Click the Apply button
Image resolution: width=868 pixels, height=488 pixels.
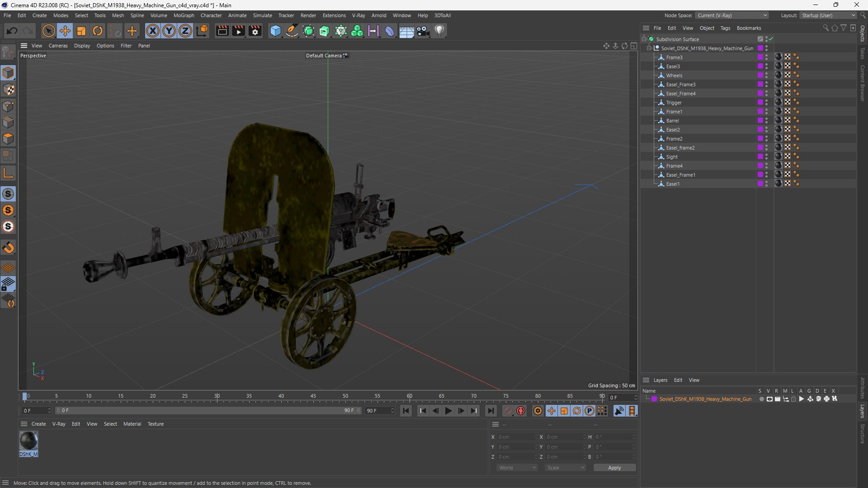(614, 468)
